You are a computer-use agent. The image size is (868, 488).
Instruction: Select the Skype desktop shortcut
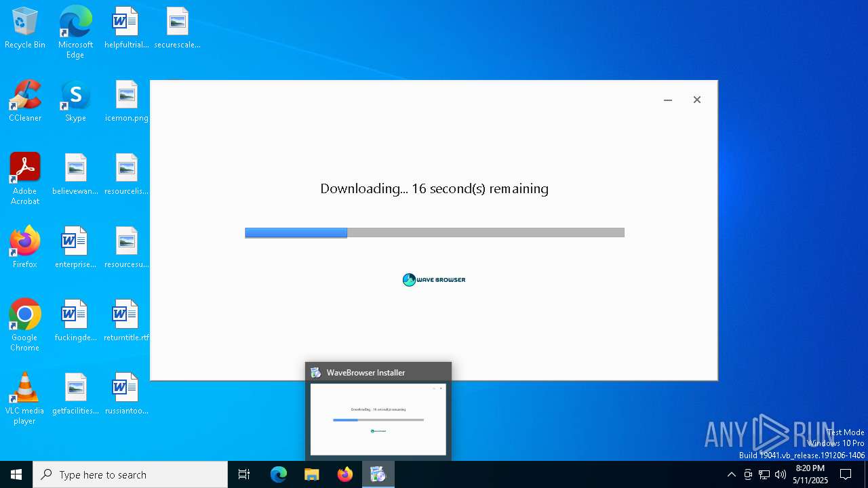[75, 102]
